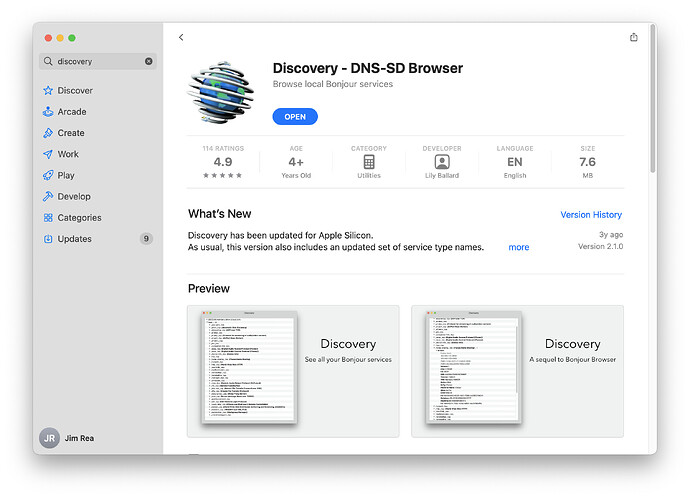690x498 pixels.
Task: Click the Utilities category calculator icon
Action: pos(369,162)
